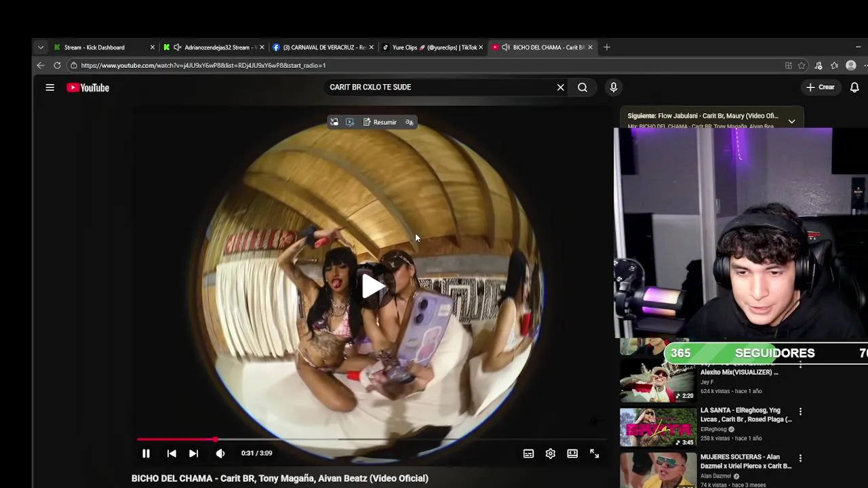This screenshot has width=868, height=488.
Task: Go to the previous video in playlist
Action: coord(172,453)
